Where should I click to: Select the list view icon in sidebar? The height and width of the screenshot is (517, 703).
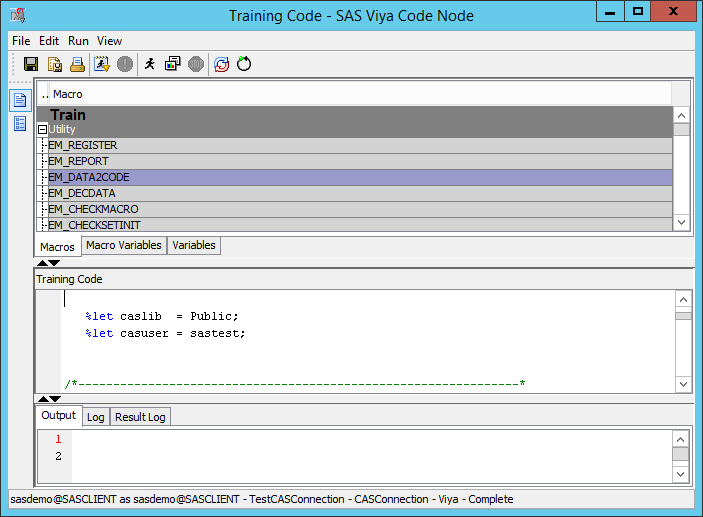point(19,124)
